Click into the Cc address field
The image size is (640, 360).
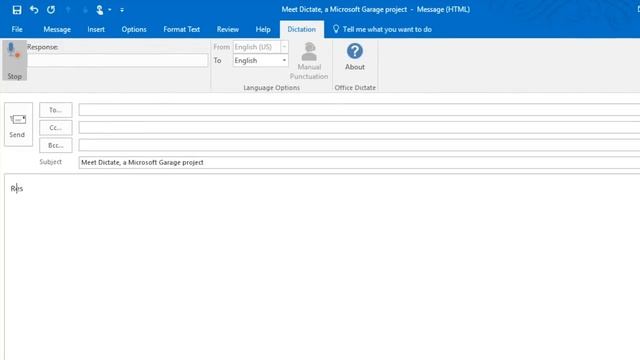pos(359,128)
